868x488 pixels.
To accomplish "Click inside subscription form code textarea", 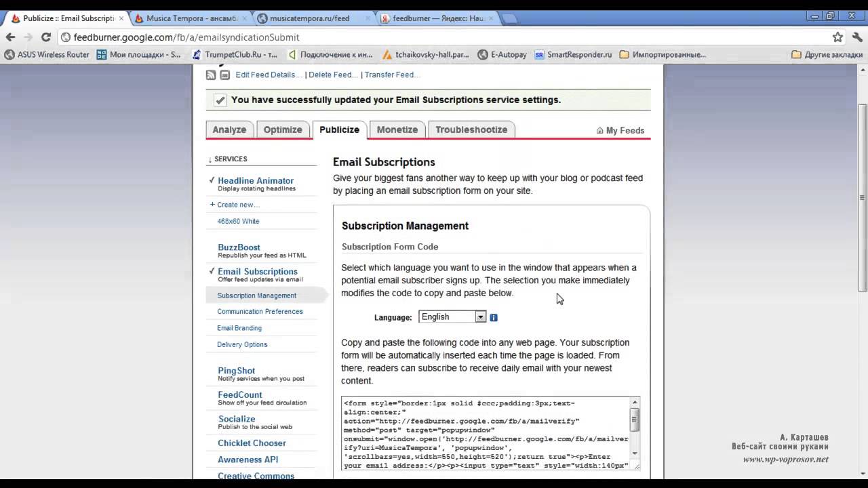I will point(486,434).
